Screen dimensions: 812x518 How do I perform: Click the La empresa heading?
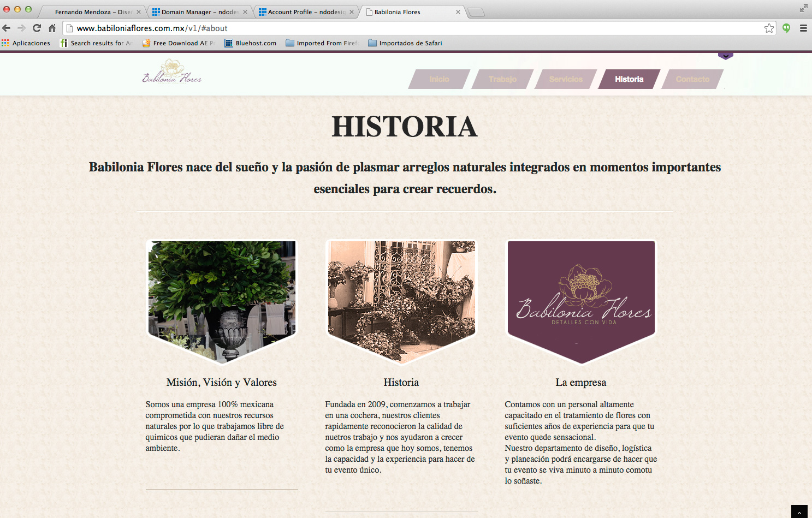pos(581,383)
